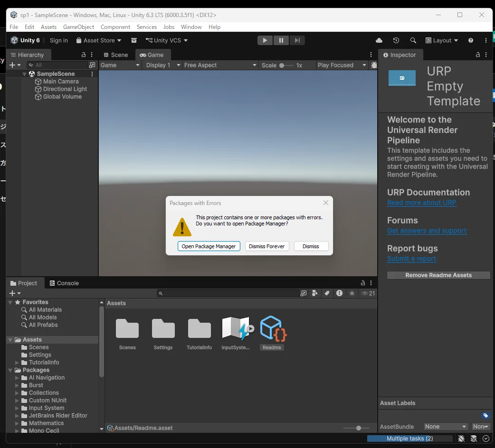
Task: Click the toolbar search magnifier icon
Action: click(x=413, y=40)
